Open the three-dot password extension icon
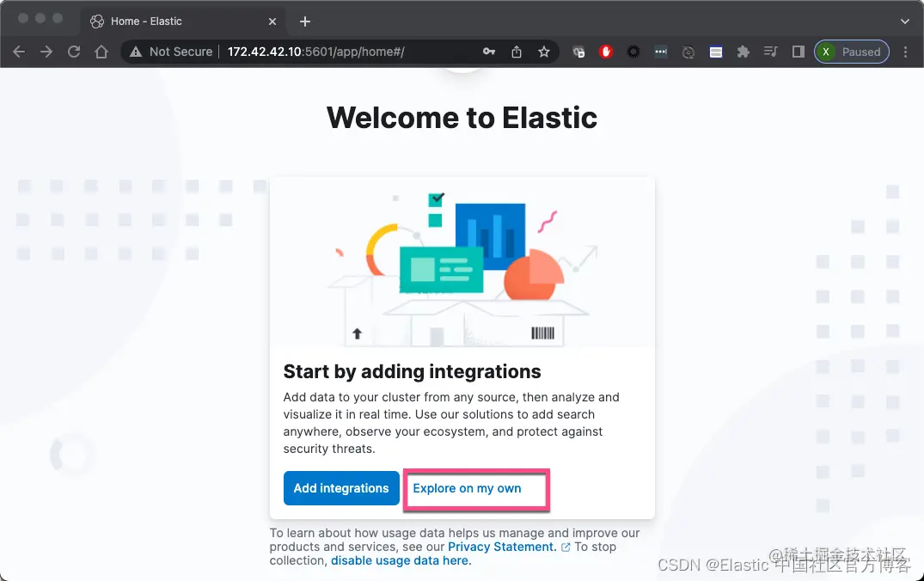The image size is (924, 581). (x=661, y=52)
